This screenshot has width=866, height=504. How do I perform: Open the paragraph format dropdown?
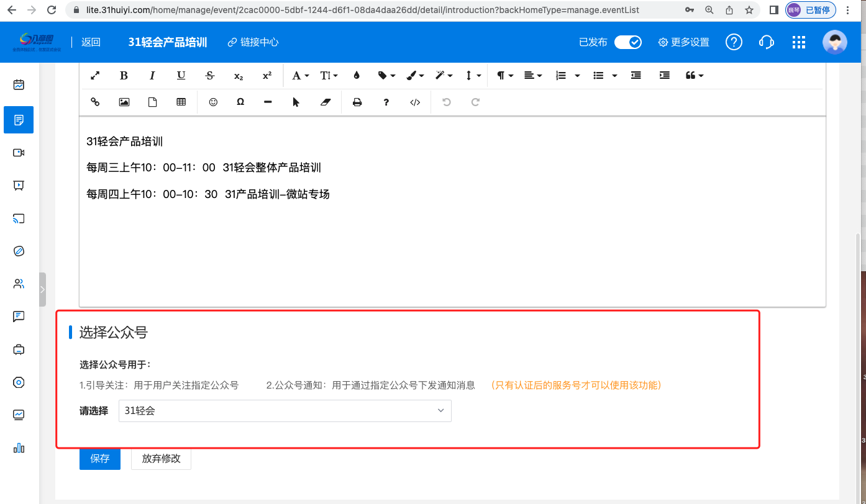[x=505, y=75]
